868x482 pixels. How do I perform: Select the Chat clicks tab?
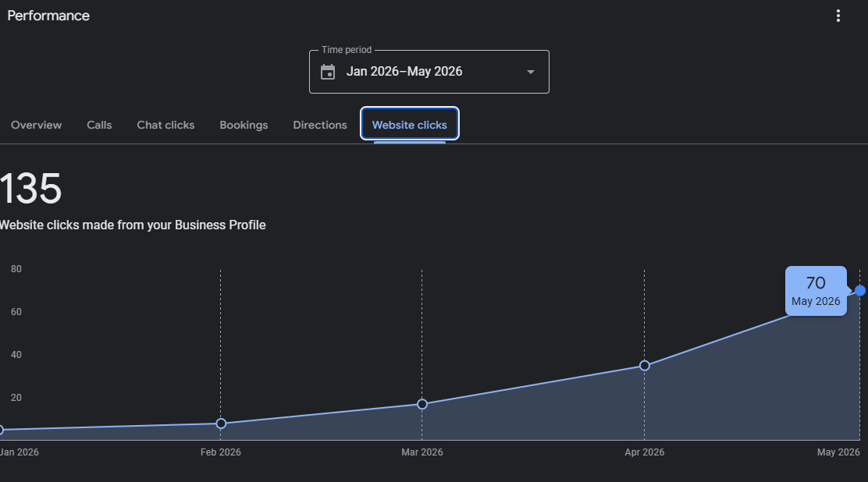click(x=165, y=125)
